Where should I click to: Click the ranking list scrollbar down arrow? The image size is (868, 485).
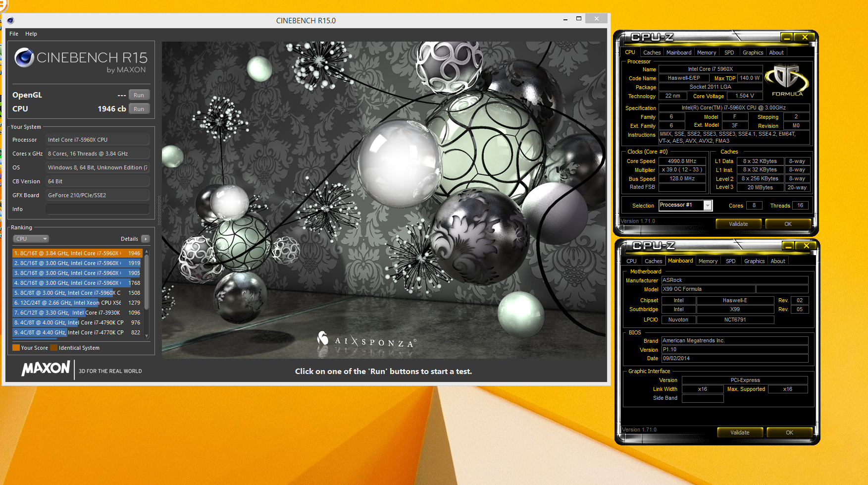coord(147,335)
